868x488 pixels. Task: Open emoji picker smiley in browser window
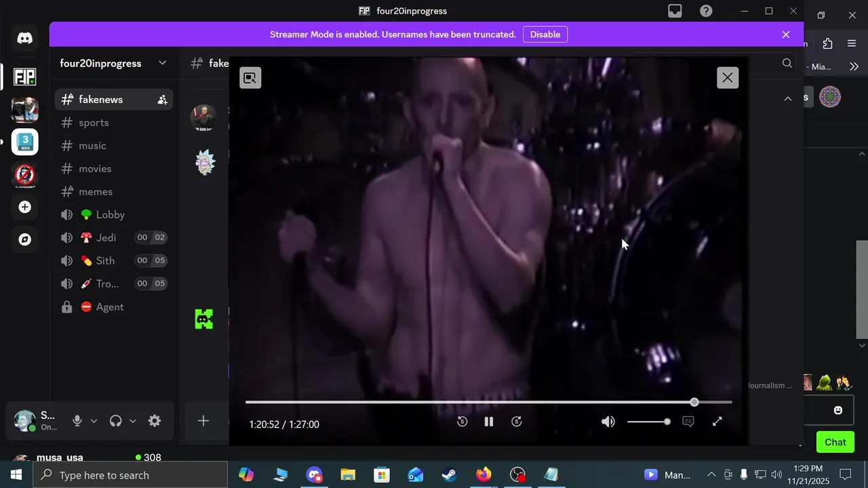point(838,410)
